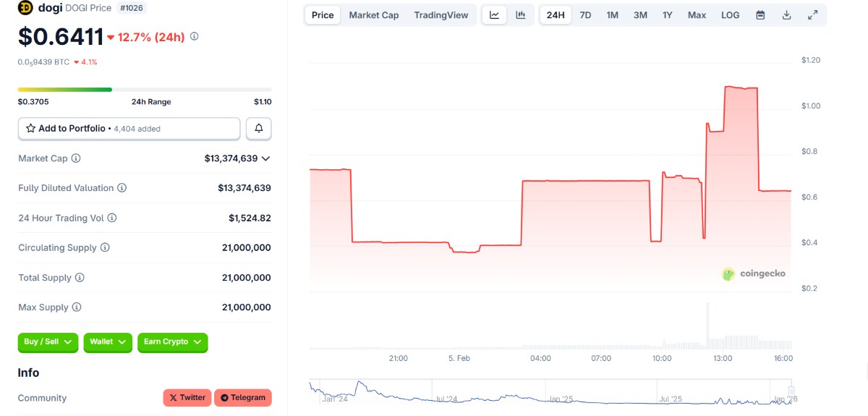Open the Fully Diluted Valuation info icon
This screenshot has height=416, width=868.
(x=122, y=188)
